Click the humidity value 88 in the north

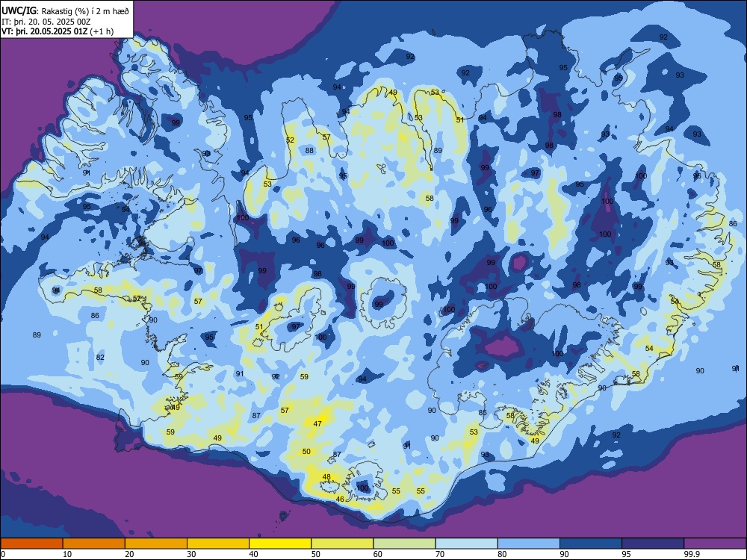tap(310, 151)
